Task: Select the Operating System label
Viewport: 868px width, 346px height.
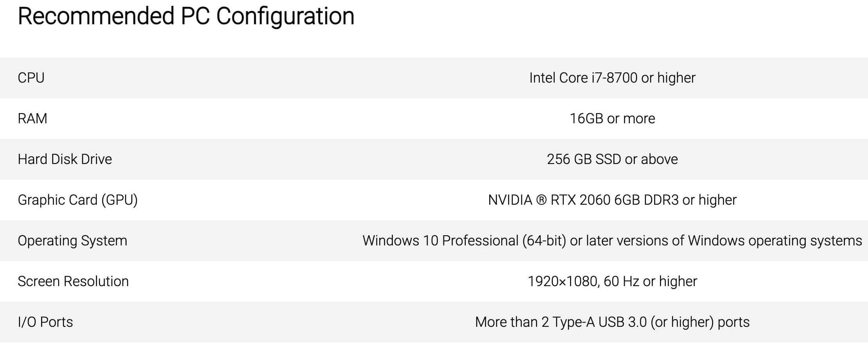Action: coord(72,241)
